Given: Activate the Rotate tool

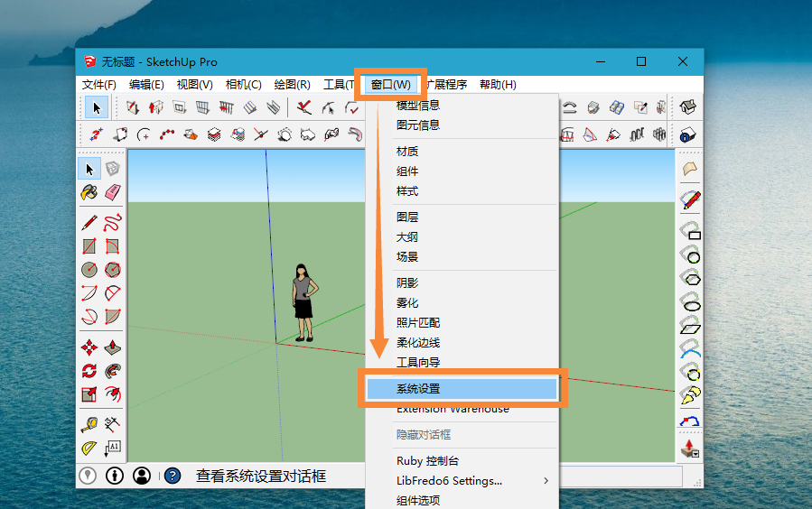Looking at the screenshot, I should [x=89, y=371].
